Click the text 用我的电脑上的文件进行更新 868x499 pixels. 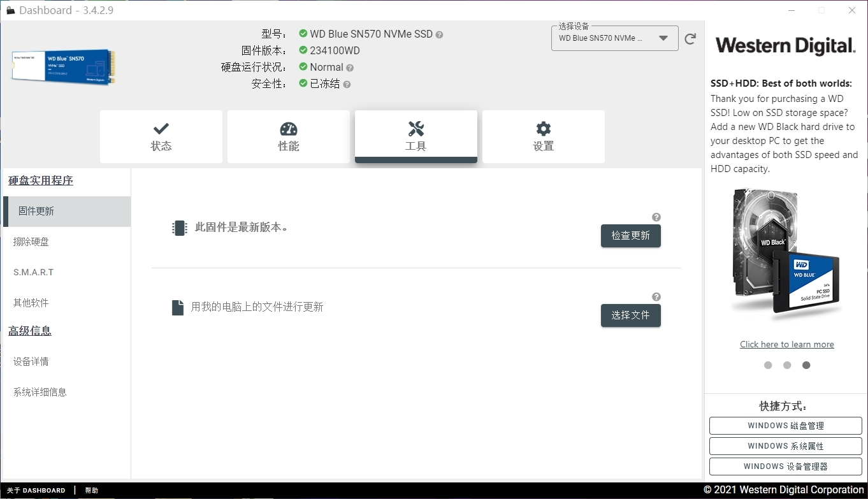(x=257, y=307)
